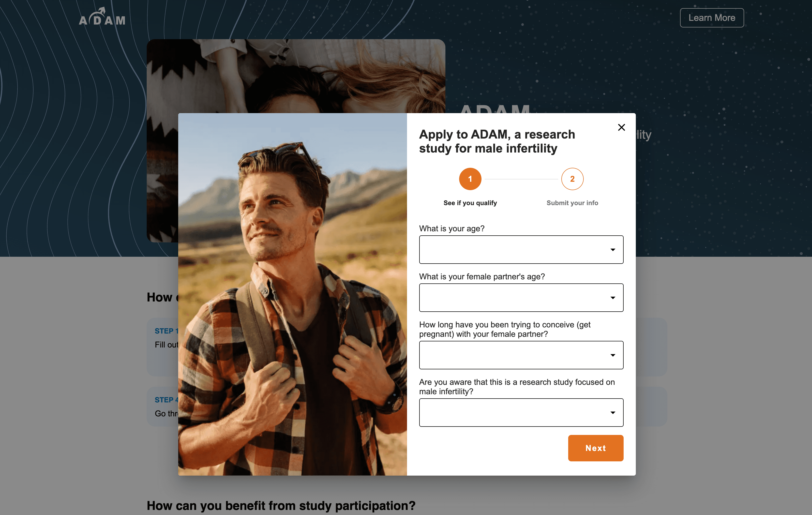The image size is (812, 515).
Task: Click step 2 circle 'Submit your info'
Action: (x=572, y=179)
